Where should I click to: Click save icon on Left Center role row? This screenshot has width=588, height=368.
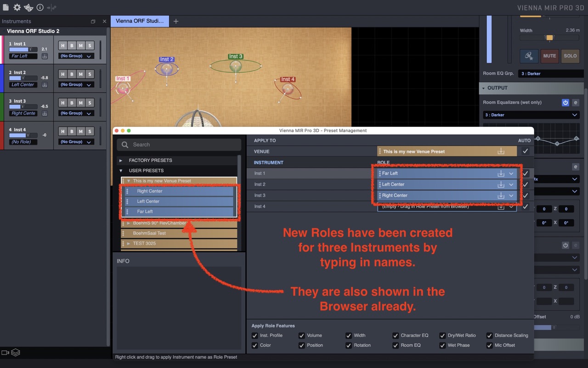501,184
